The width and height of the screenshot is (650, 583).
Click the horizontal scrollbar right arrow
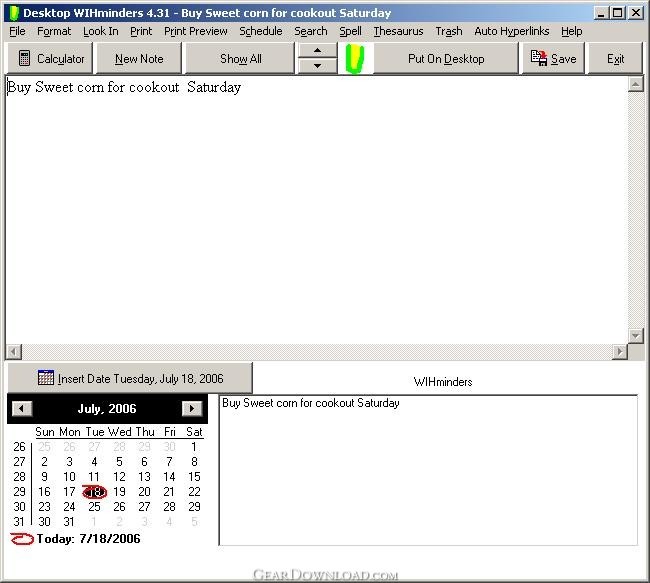tap(620, 352)
